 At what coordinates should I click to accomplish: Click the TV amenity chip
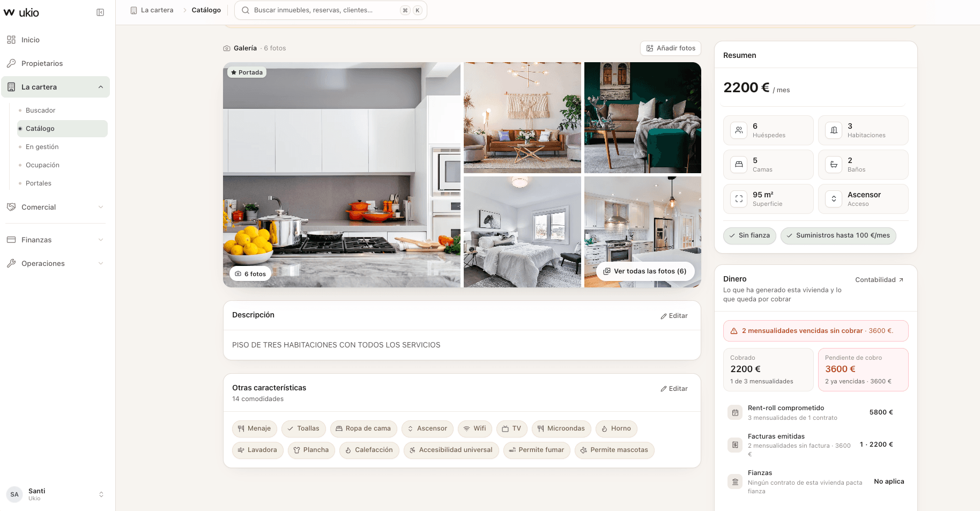tap(512, 428)
